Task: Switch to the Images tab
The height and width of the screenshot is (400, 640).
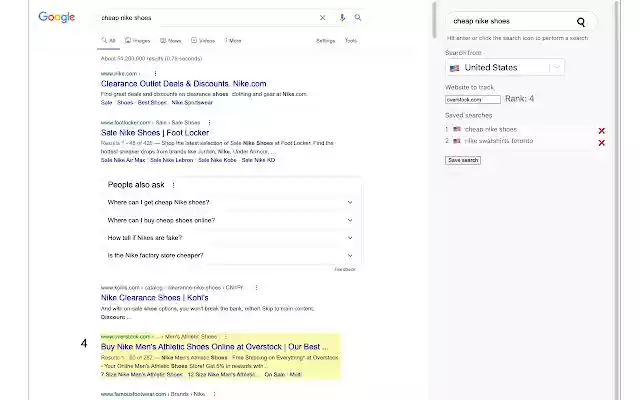Action: (x=138, y=41)
